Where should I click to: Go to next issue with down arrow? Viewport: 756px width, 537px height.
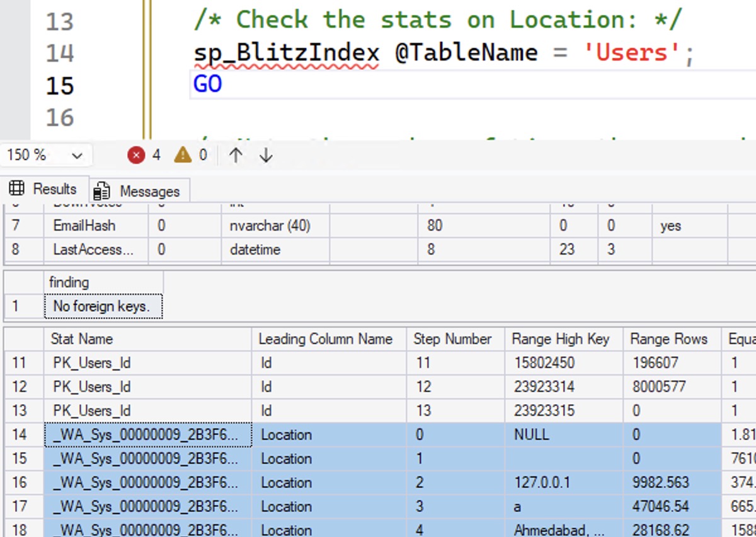(266, 156)
